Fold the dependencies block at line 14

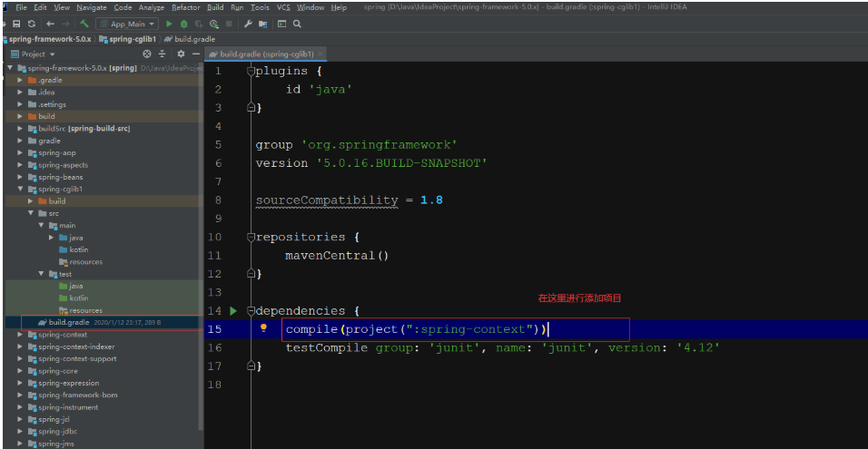pyautogui.click(x=251, y=311)
